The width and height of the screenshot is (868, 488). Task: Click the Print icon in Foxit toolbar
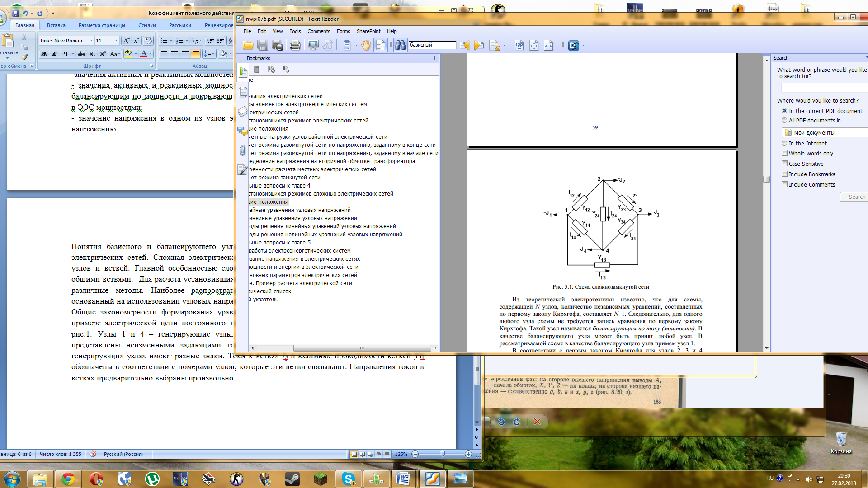pyautogui.click(x=295, y=45)
